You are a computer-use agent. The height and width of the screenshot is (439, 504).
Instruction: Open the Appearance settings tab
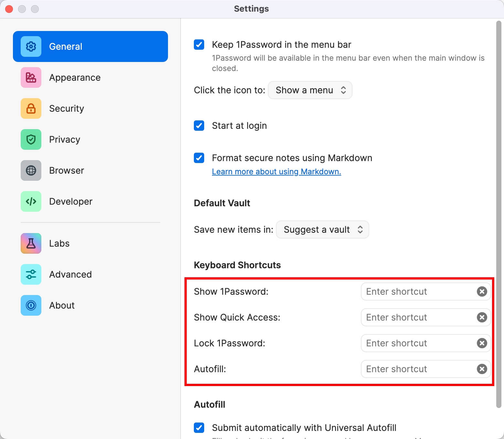90,77
